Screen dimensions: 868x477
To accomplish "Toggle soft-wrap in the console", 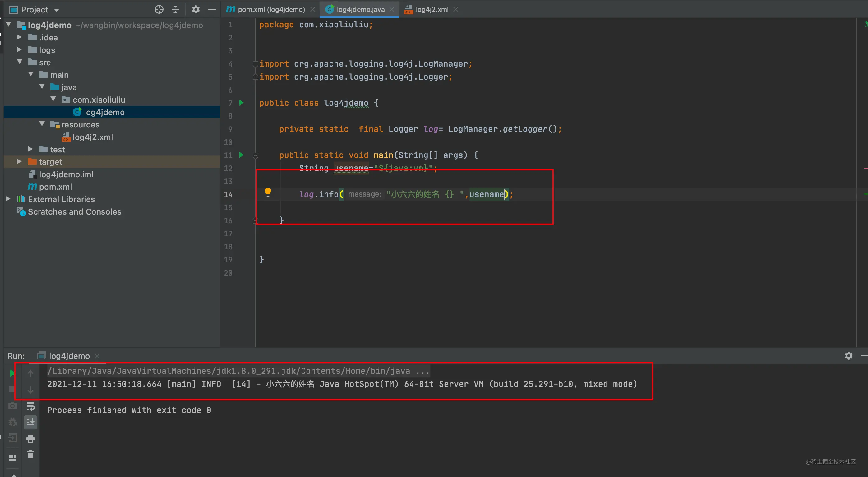I will tap(30, 406).
